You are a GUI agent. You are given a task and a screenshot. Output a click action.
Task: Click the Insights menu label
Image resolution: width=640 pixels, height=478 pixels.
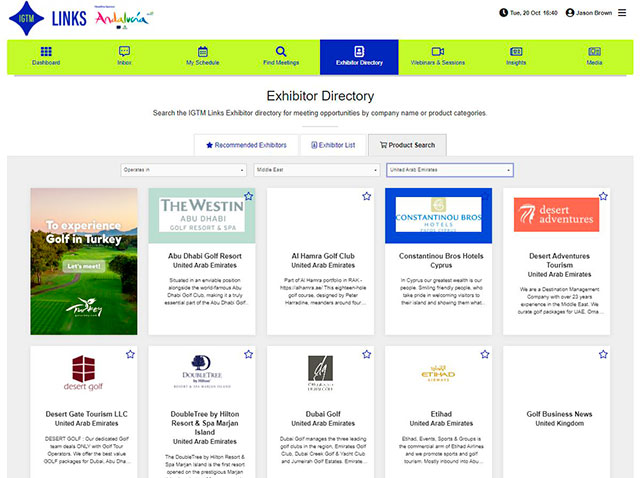516,63
